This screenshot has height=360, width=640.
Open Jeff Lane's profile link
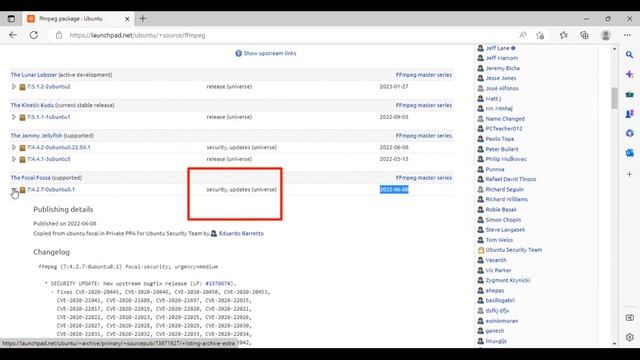498,48
